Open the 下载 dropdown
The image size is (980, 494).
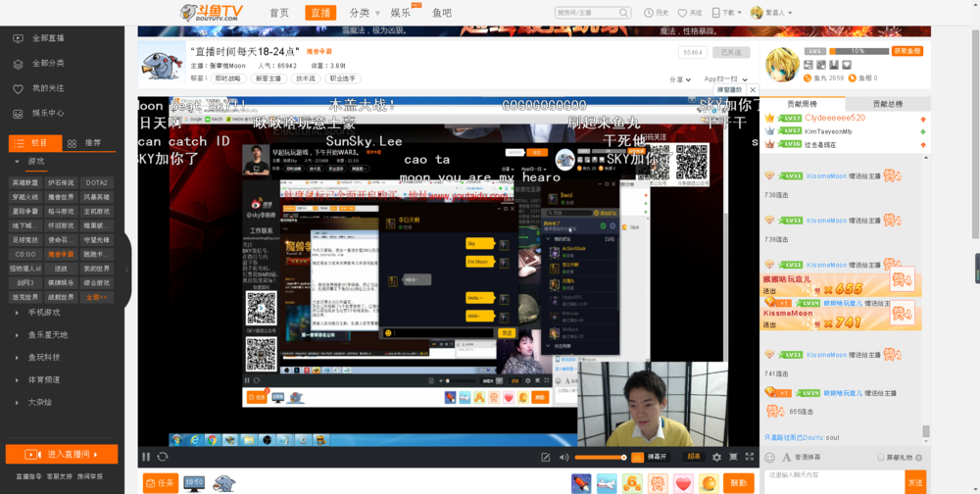726,13
